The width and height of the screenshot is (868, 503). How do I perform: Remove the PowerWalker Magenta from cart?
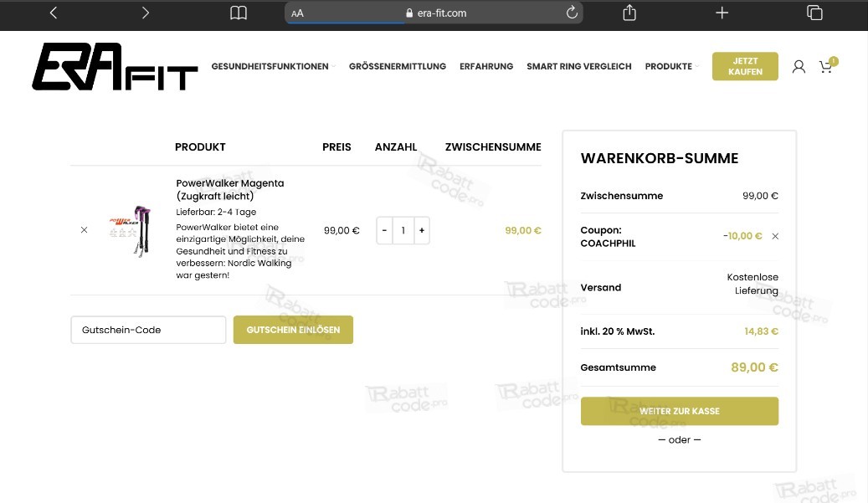[84, 229]
